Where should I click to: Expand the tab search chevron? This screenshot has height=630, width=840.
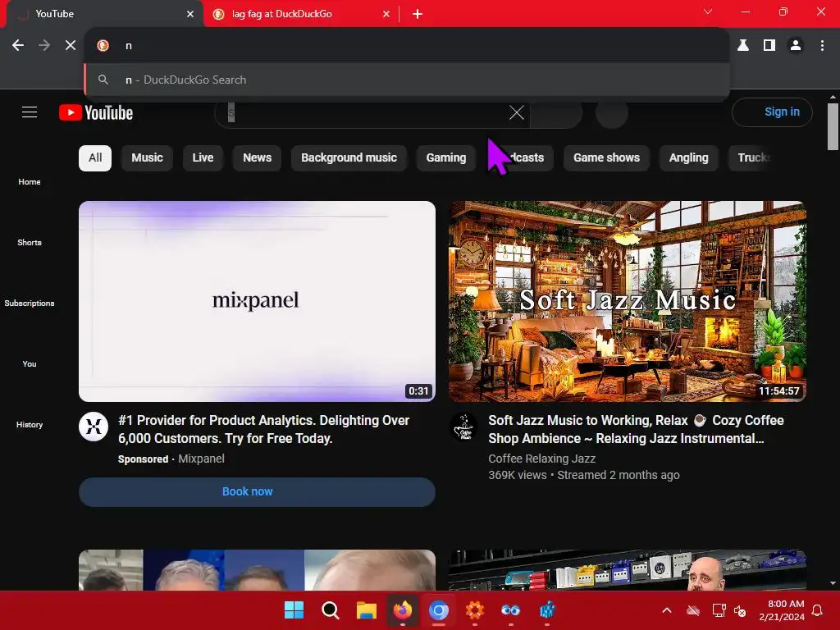point(708,11)
